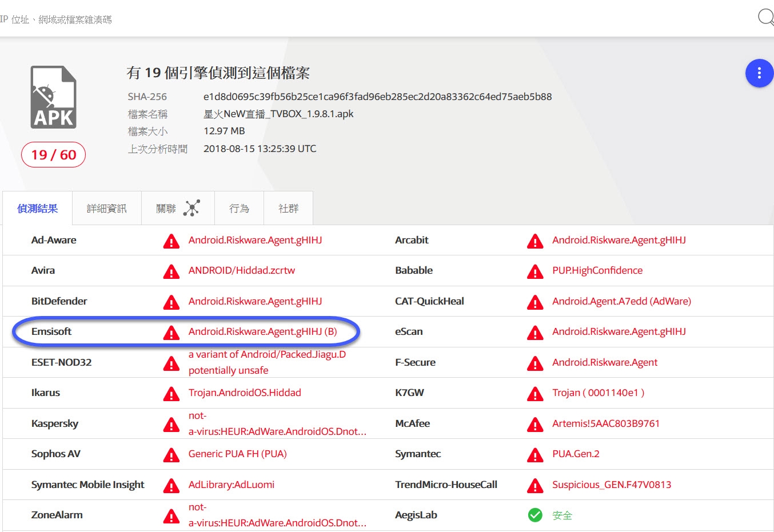Click the APK file type icon
Screen dimensions: 774x532
tap(53, 97)
